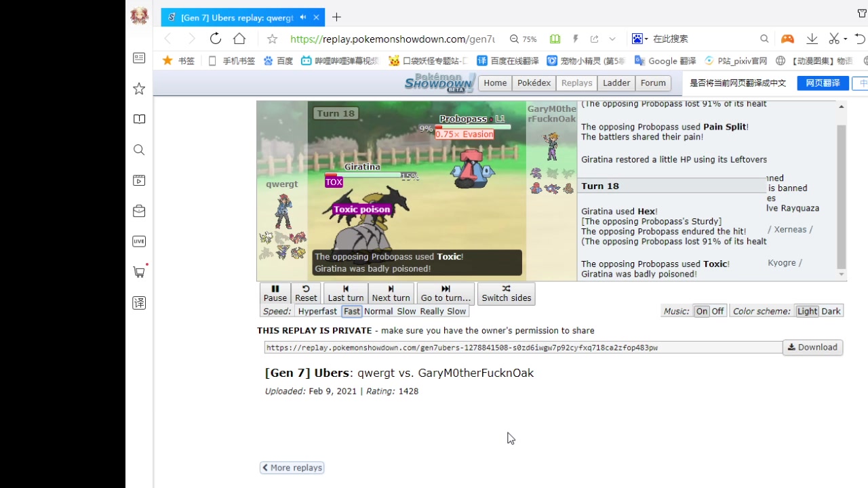The image size is (868, 488).
Task: Click the private replay URL field
Action: 523,348
